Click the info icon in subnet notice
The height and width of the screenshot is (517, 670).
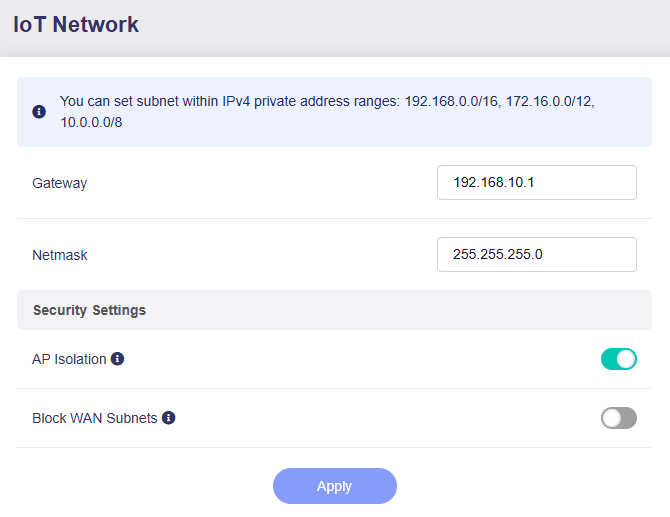point(39,112)
